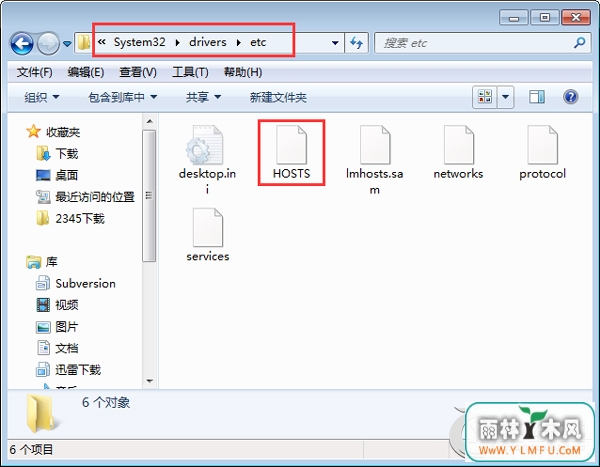Close the explorer window
This screenshot has height=467, width=600.
pyautogui.click(x=576, y=18)
